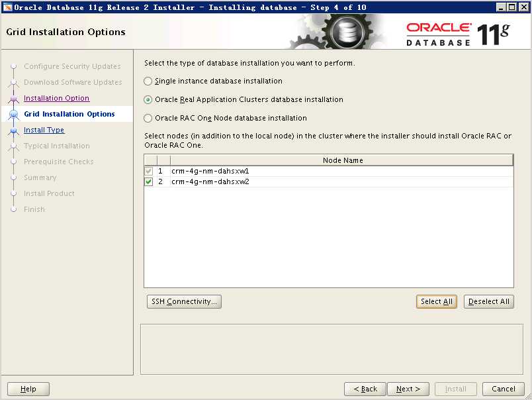Click the Grid Installation Options step marker icon
The width and height of the screenshot is (532, 400).
14,115
